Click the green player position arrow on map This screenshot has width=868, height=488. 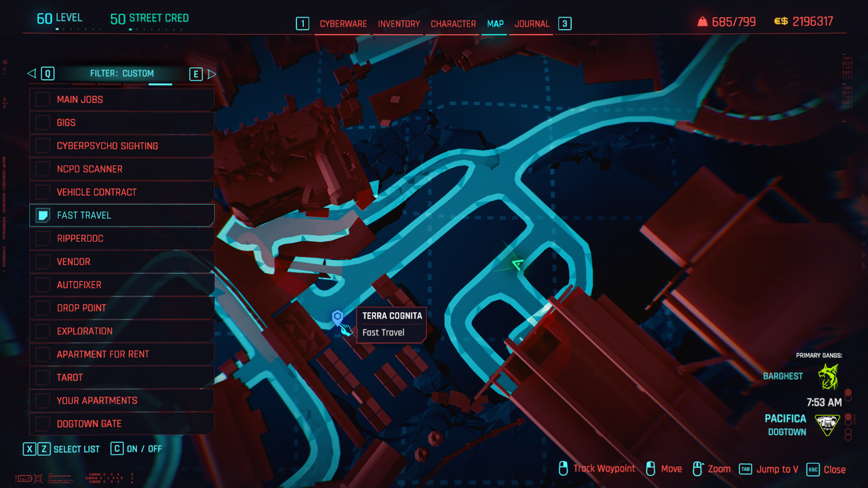pyautogui.click(x=517, y=264)
